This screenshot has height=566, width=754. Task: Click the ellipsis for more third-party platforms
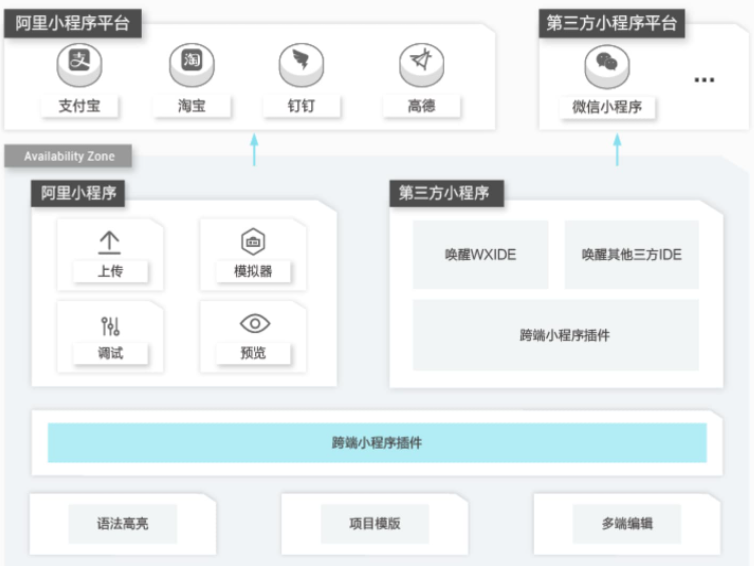[704, 80]
